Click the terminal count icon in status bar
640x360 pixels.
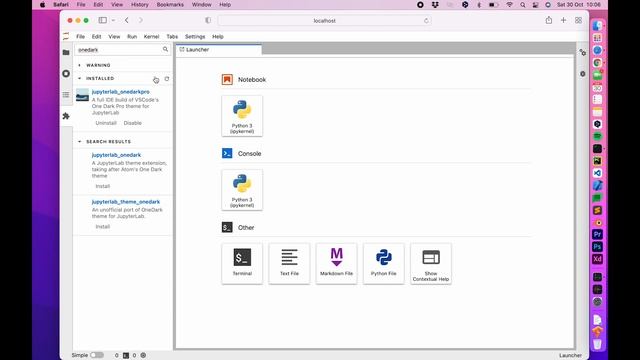tap(126, 355)
